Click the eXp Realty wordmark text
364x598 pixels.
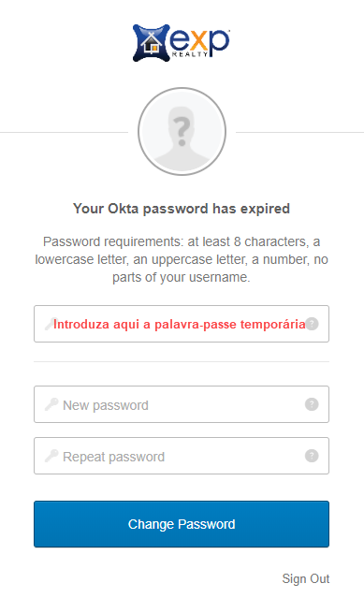(199, 41)
